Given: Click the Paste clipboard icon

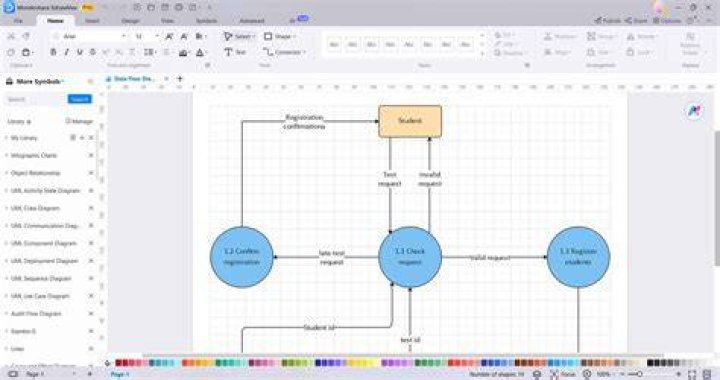Looking at the screenshot, I should click(26, 52).
